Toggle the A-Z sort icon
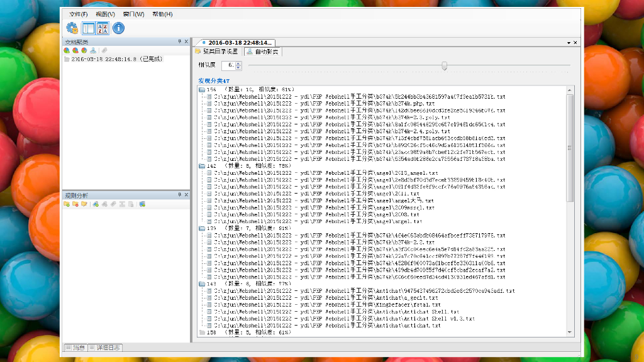644x362 pixels. click(x=103, y=28)
